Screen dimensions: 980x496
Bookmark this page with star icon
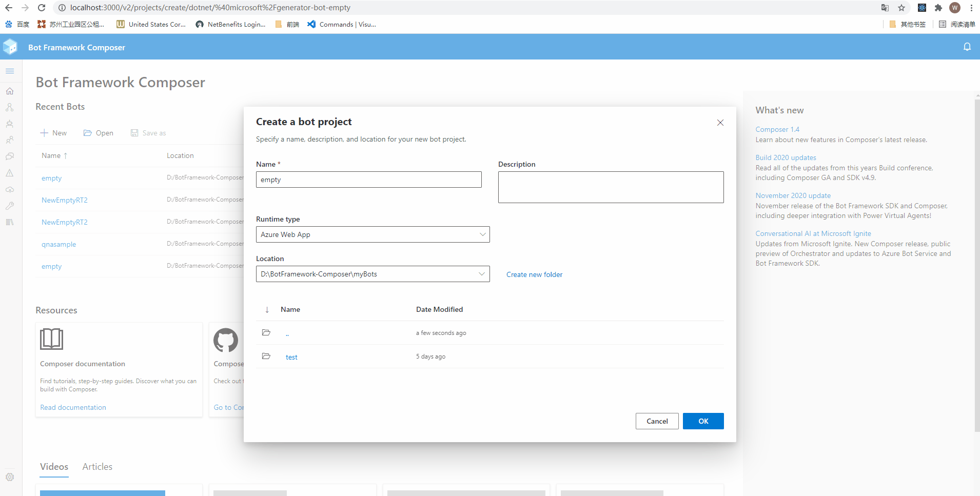901,8
